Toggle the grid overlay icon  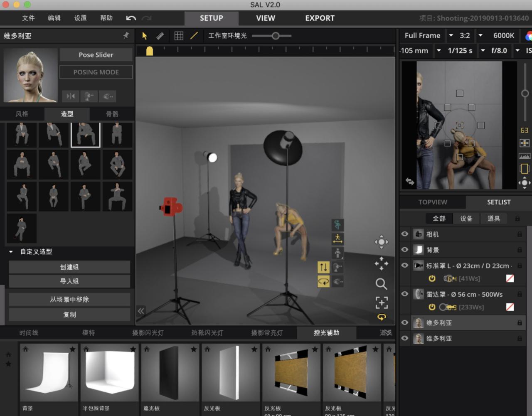click(x=179, y=36)
